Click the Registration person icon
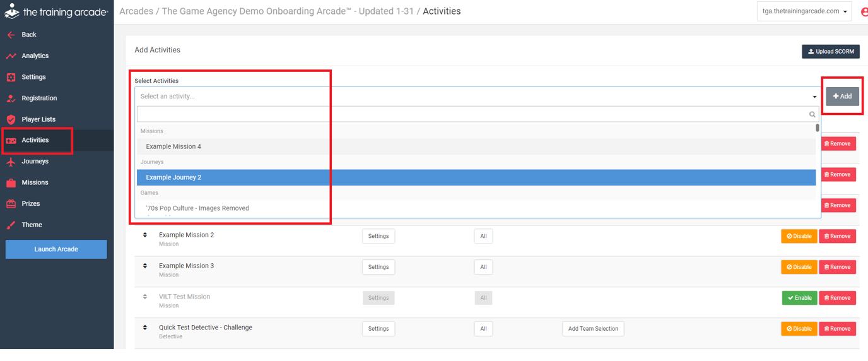 pos(11,98)
